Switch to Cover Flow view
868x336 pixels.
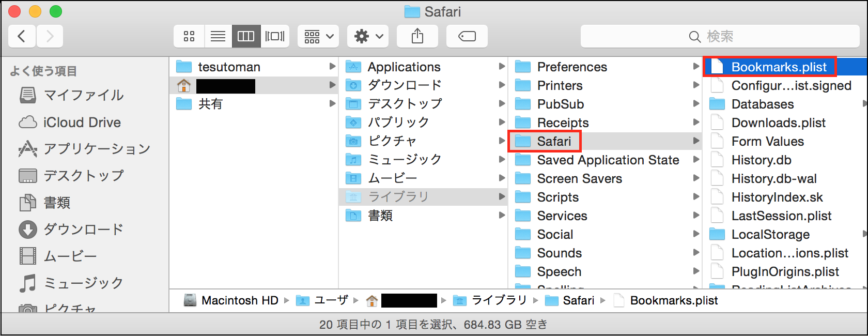275,36
